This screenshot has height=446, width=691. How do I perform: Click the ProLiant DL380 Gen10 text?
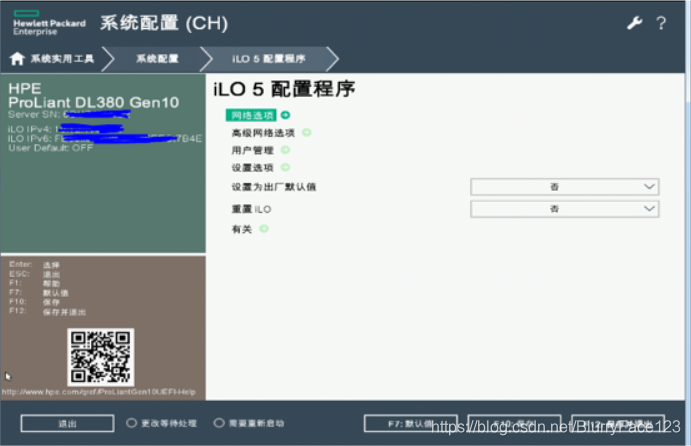pyautogui.click(x=93, y=103)
